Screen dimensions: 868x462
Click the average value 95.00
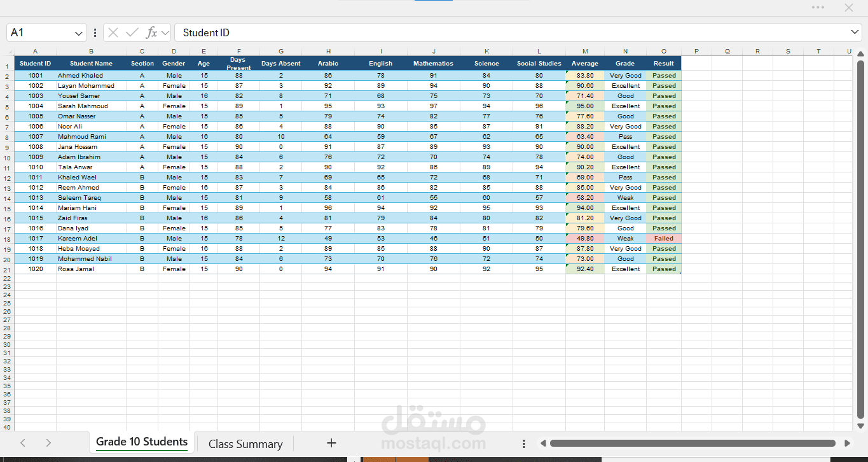coord(585,106)
